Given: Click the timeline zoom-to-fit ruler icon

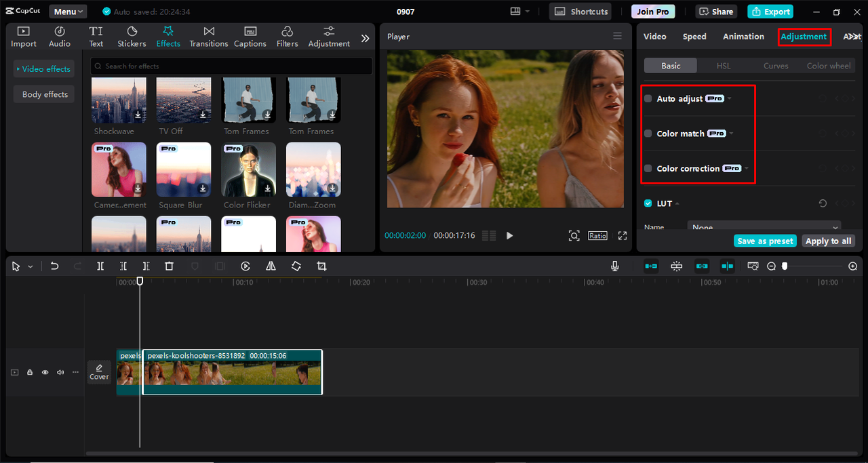Looking at the screenshot, I should click(x=753, y=266).
